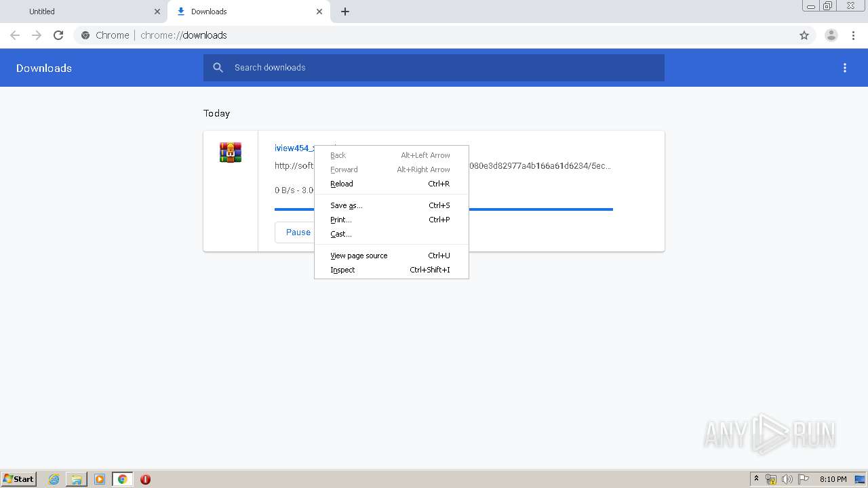
Task: Switch to the Untitled tab
Action: point(85,12)
